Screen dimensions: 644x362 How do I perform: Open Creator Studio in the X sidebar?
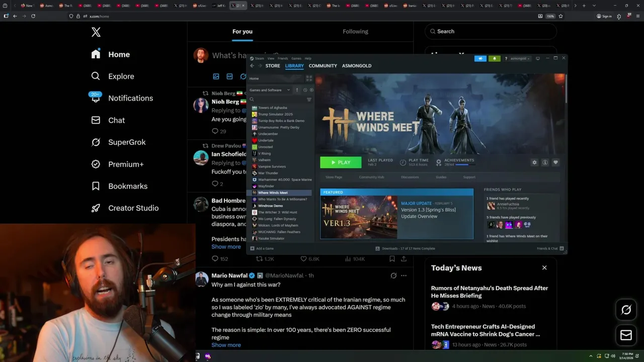124,208
